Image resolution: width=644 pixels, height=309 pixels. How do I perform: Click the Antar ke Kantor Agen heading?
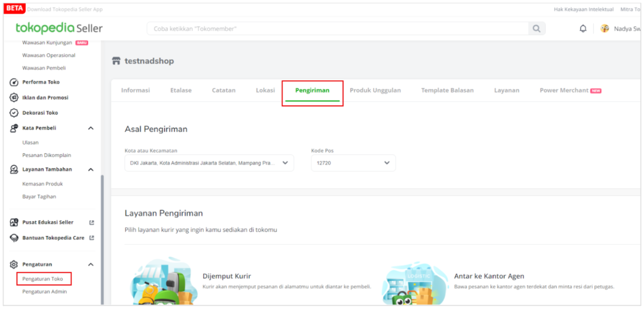point(489,276)
